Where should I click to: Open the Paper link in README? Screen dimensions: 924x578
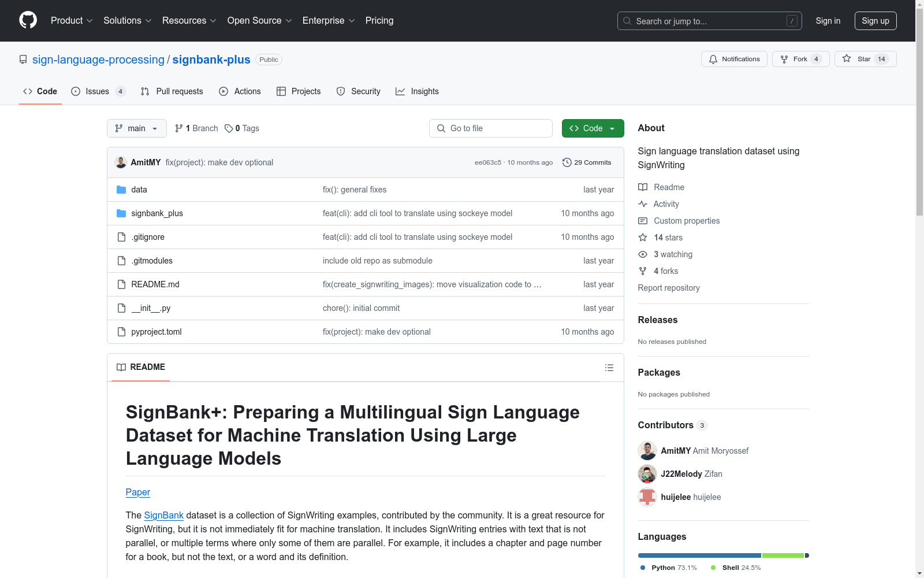coord(138,492)
